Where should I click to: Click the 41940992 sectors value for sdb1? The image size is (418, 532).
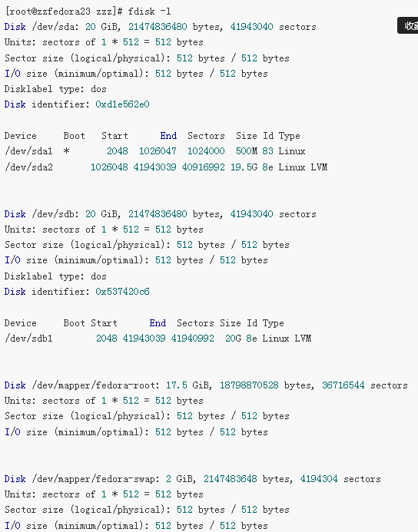click(x=193, y=339)
